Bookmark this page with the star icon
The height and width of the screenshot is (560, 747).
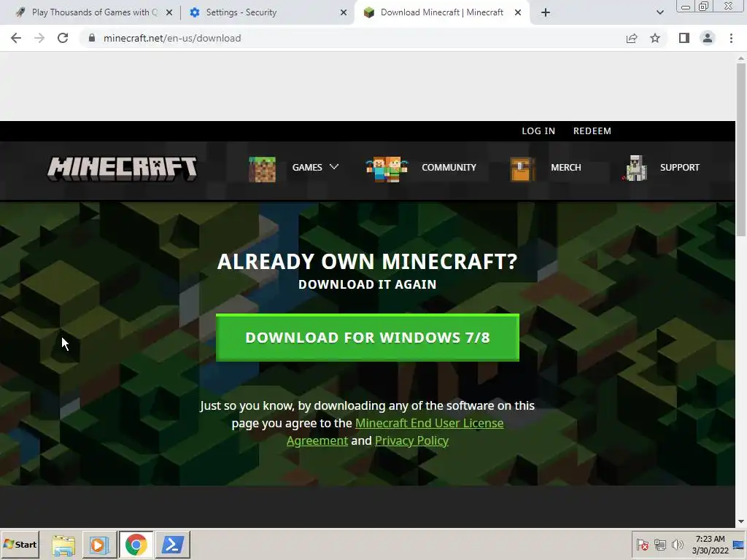coord(655,38)
